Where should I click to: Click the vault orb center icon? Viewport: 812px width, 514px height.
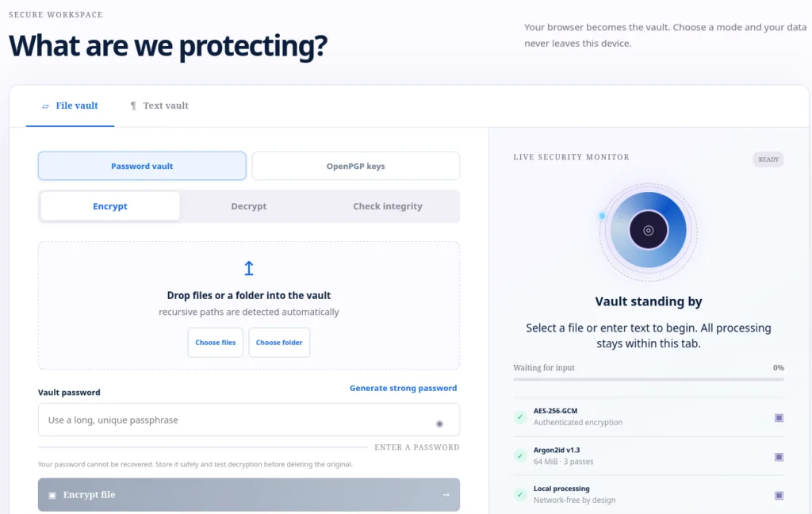coord(649,231)
